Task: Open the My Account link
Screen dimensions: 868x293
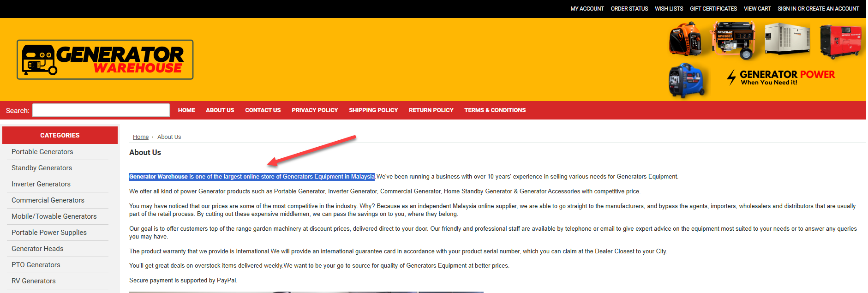Action: (587, 9)
